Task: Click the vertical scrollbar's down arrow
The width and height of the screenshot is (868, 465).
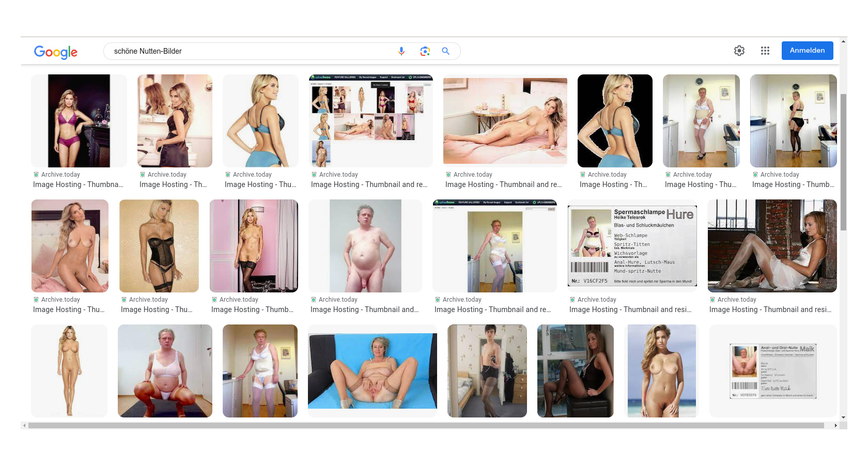Action: point(843,417)
